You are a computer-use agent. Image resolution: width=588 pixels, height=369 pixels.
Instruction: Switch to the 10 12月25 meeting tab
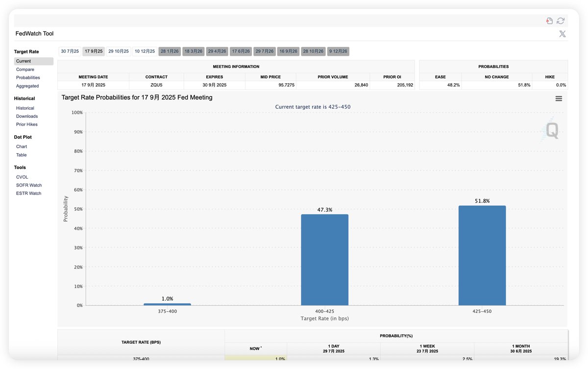coord(145,51)
